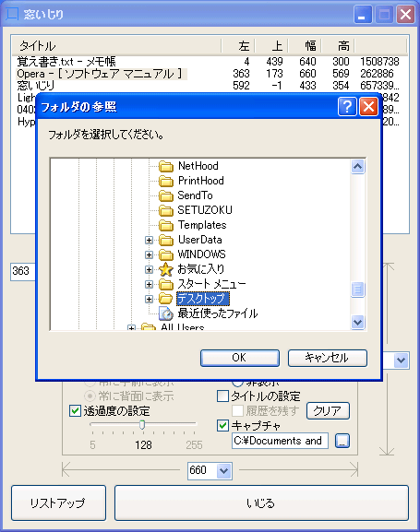Click the NetHood folder icon
Image resolution: width=420 pixels, height=532 pixels.
pos(166,166)
